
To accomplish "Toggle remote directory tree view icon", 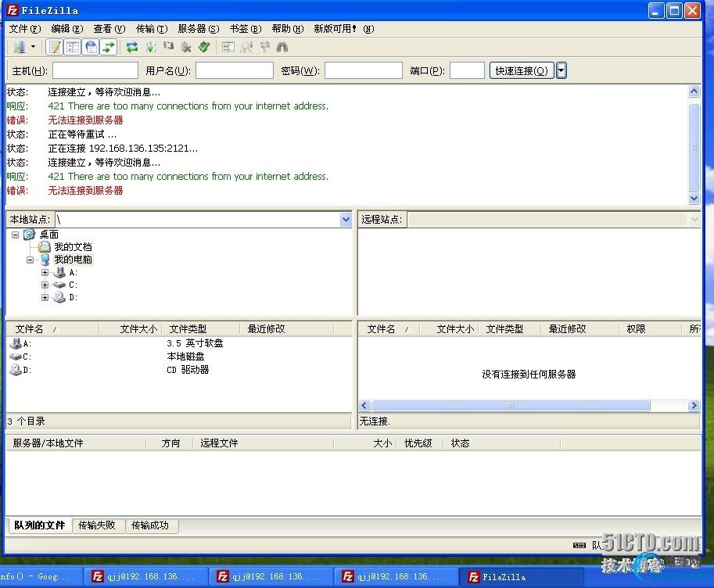I will tap(91, 47).
